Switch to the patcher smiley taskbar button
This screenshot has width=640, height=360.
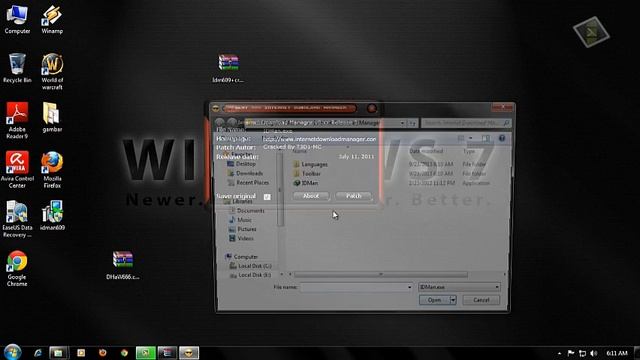pos(189,353)
